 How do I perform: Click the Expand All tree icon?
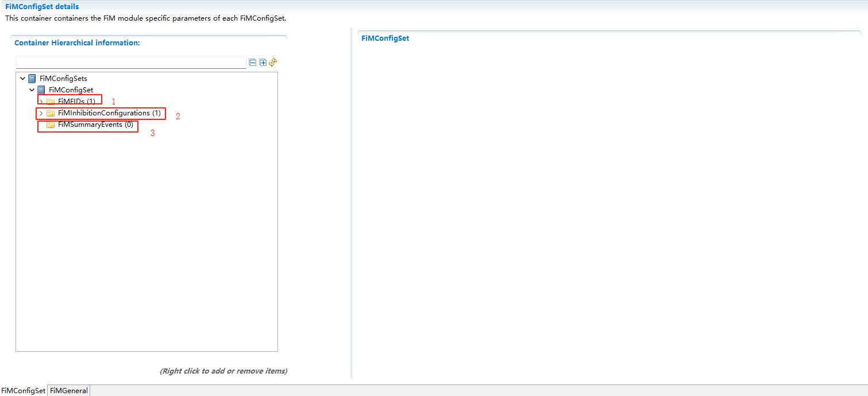pos(263,63)
